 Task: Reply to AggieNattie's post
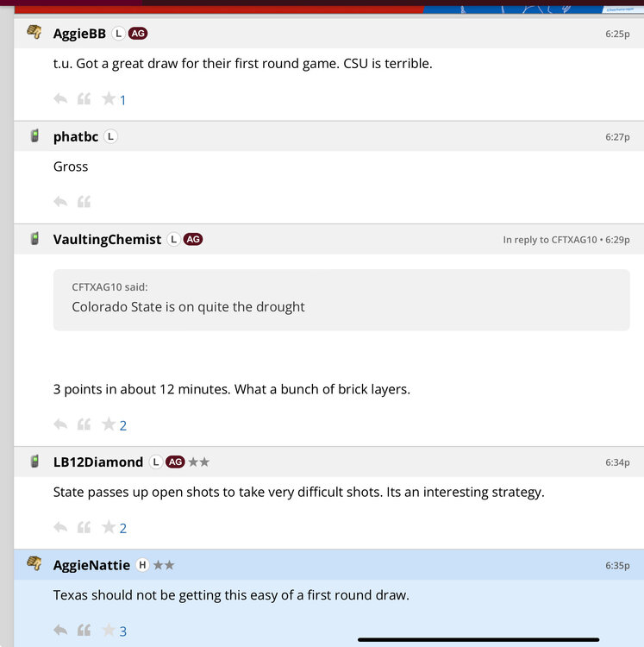click(60, 631)
